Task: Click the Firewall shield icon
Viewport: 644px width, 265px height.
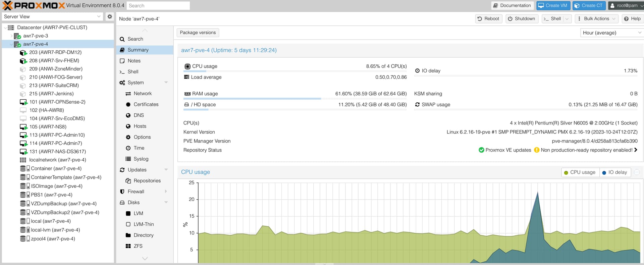Action: pos(122,192)
